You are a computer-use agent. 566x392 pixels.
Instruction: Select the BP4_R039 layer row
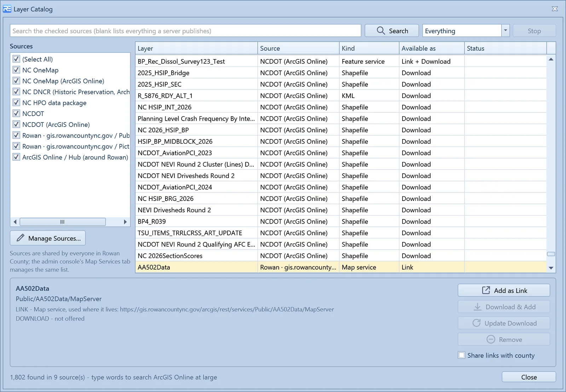pos(341,221)
